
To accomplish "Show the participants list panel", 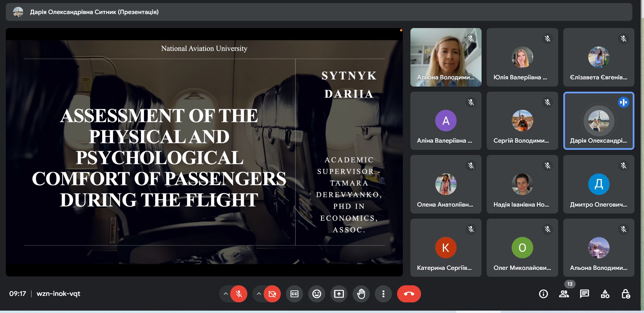I will [x=564, y=294].
